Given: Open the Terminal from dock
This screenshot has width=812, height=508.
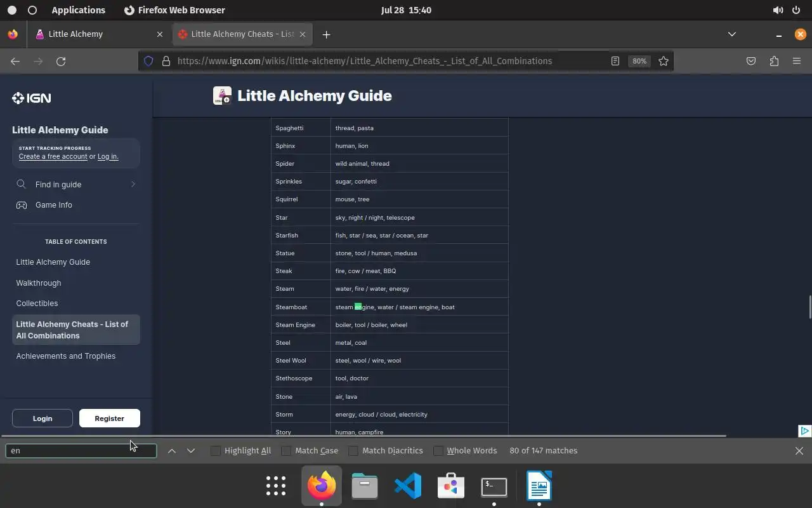Looking at the screenshot, I should (x=494, y=486).
